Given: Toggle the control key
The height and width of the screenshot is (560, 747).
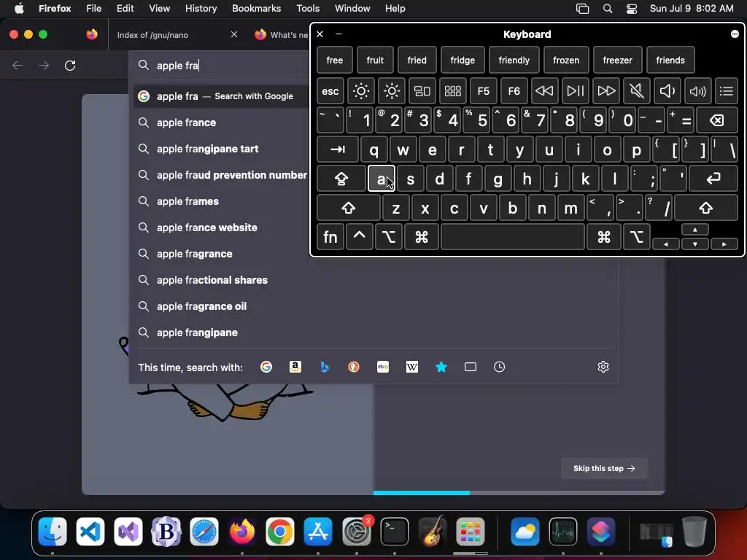Looking at the screenshot, I should (x=359, y=237).
